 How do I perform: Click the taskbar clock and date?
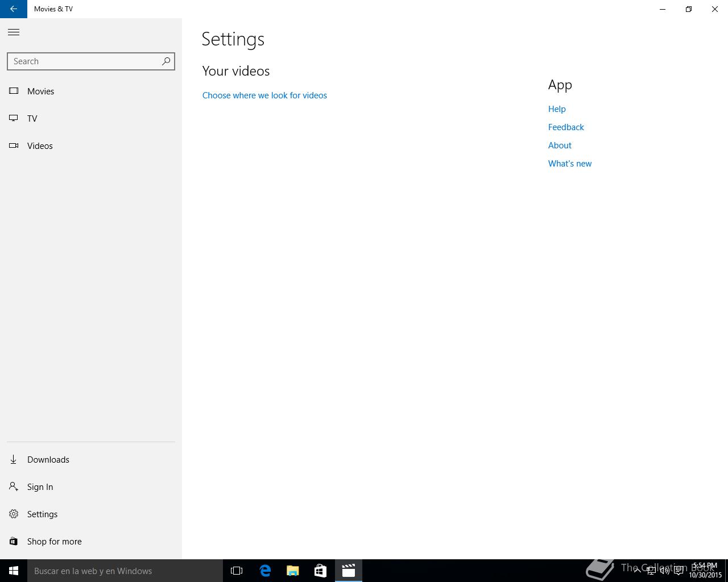(705, 571)
